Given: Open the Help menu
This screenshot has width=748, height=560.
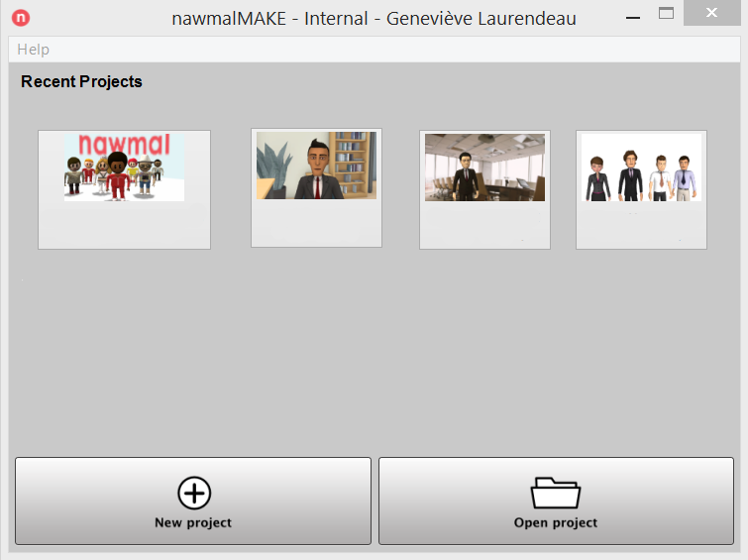Looking at the screenshot, I should click(33, 50).
